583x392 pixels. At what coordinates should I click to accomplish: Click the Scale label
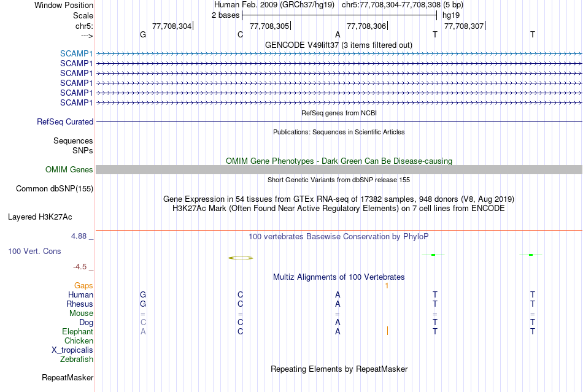[83, 15]
